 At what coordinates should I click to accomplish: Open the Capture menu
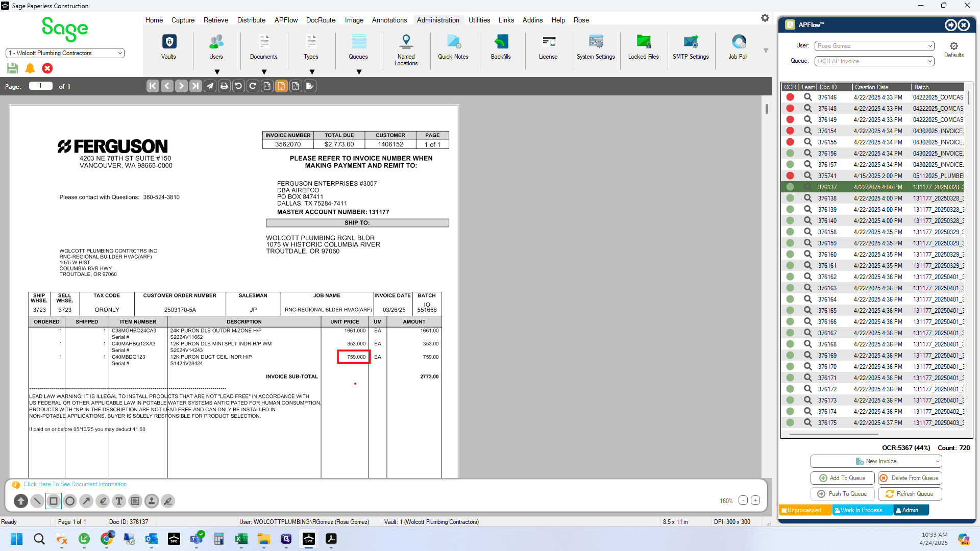183,20
